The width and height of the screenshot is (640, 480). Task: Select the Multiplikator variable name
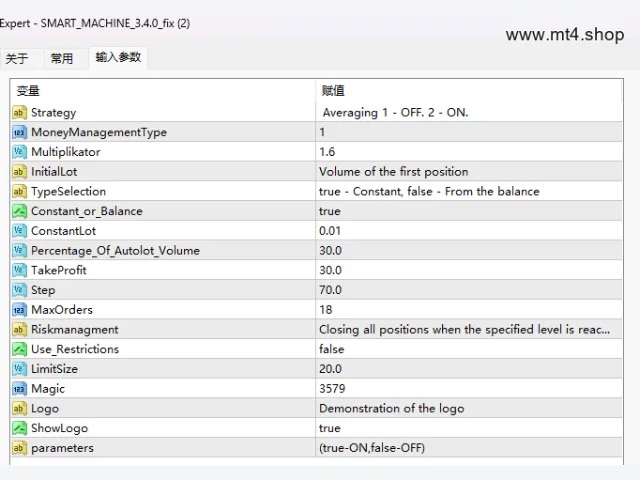pos(66,152)
